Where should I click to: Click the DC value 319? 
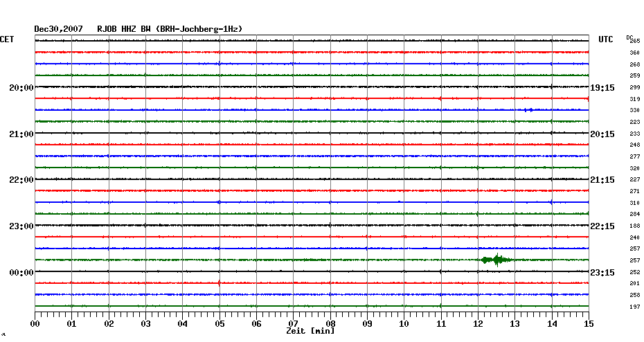click(x=635, y=99)
